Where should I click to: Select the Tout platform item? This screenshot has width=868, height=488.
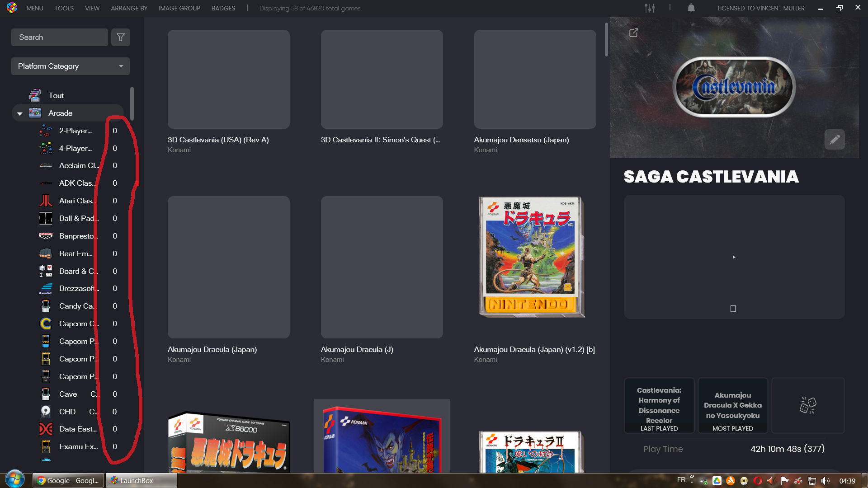pos(56,95)
